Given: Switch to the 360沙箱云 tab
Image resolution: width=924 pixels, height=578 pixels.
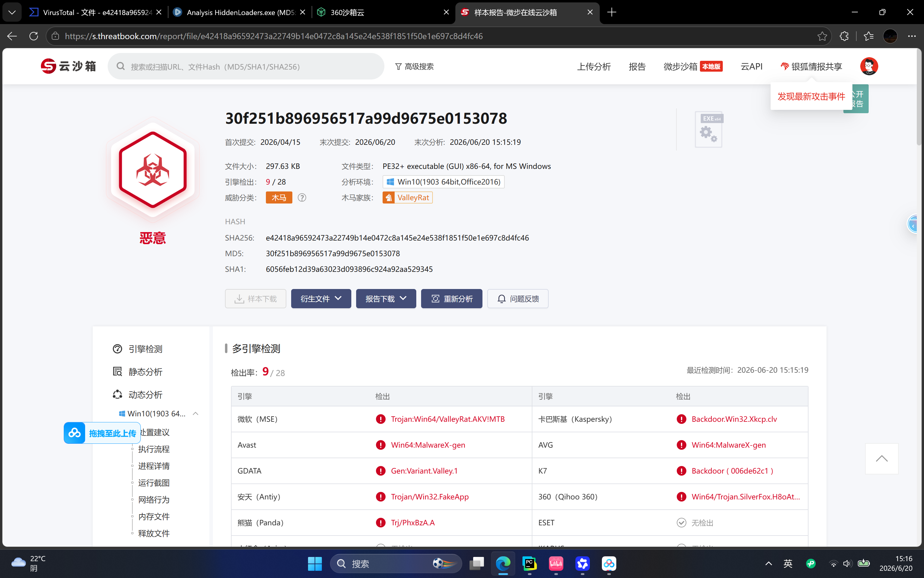Looking at the screenshot, I should click(x=383, y=12).
